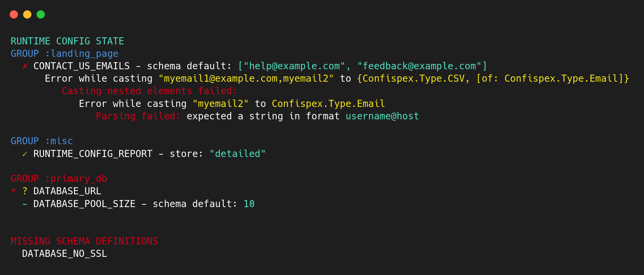Click the dash marker before DATABASE_POOL_SIZE
The height and width of the screenshot is (275, 644).
[25, 204]
